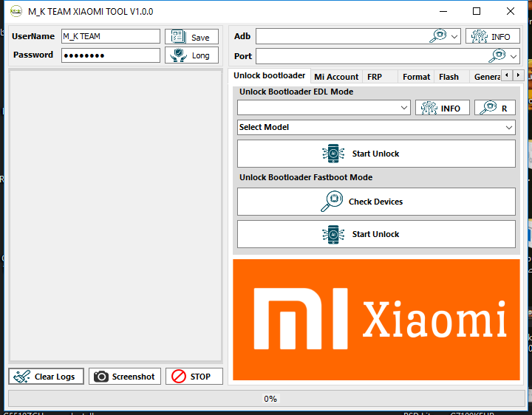Viewport: 532px width, 415px height.
Task: Click the Save credentials button
Action: 191,37
